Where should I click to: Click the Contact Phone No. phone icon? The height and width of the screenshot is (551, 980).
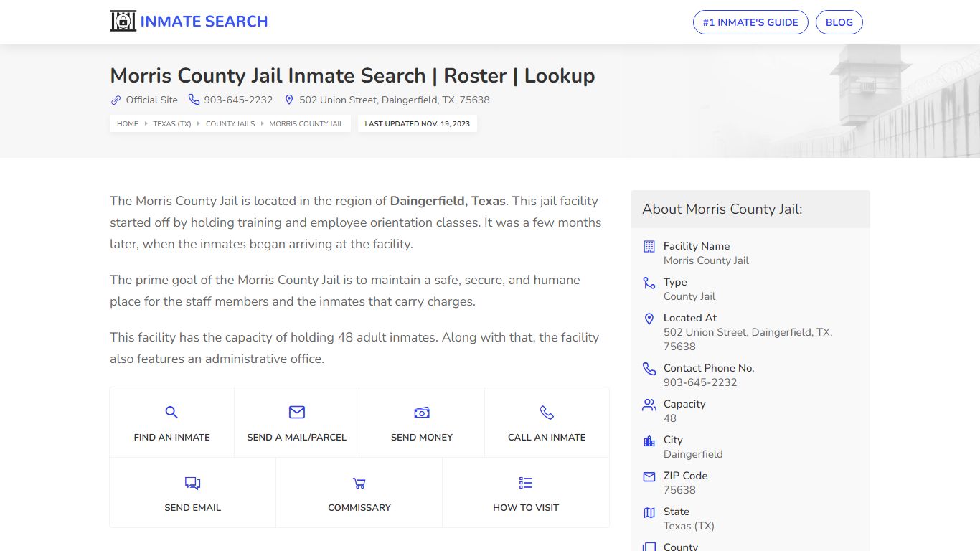(x=649, y=369)
